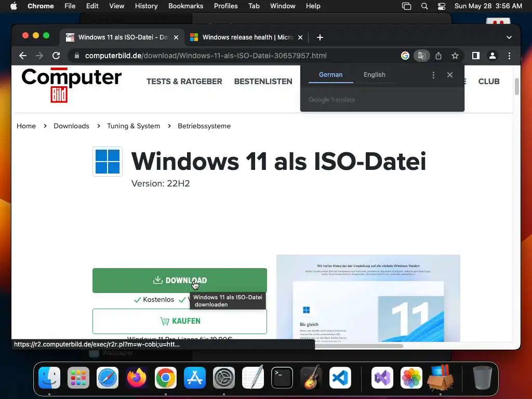Toggle the Chrome side panel icon
The height and width of the screenshot is (399, 532).
(476, 56)
